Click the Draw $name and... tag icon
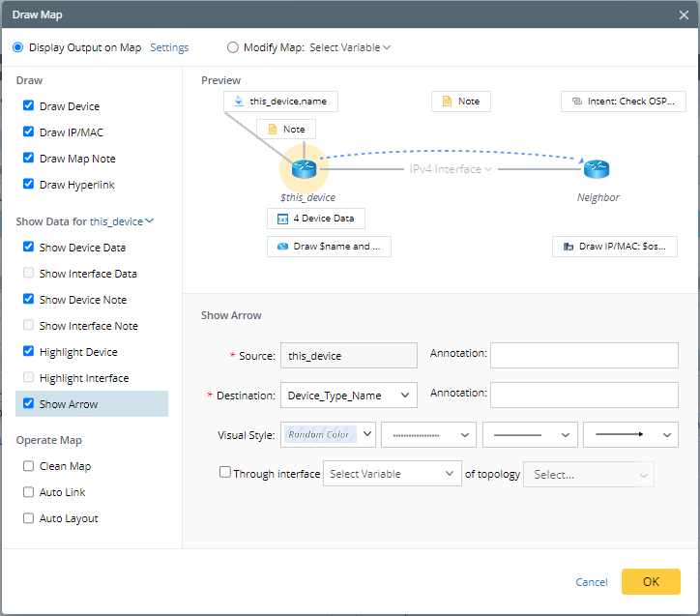The image size is (700, 616). (x=282, y=247)
